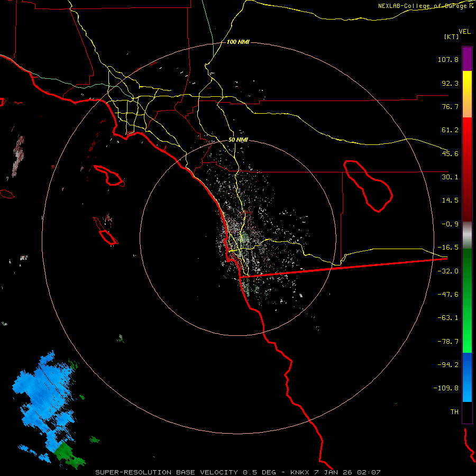Click the 107.8 legend value

(x=448, y=59)
